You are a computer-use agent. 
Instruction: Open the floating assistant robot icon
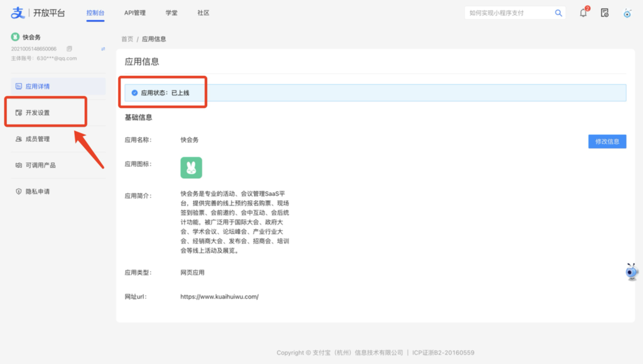pos(632,272)
